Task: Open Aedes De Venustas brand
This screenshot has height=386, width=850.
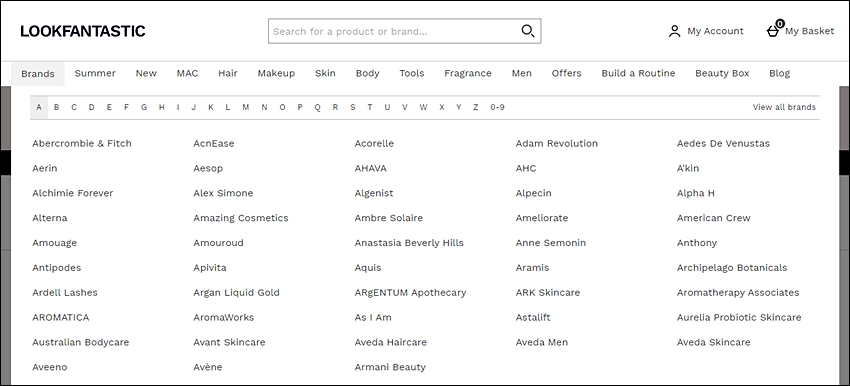Action: 723,144
